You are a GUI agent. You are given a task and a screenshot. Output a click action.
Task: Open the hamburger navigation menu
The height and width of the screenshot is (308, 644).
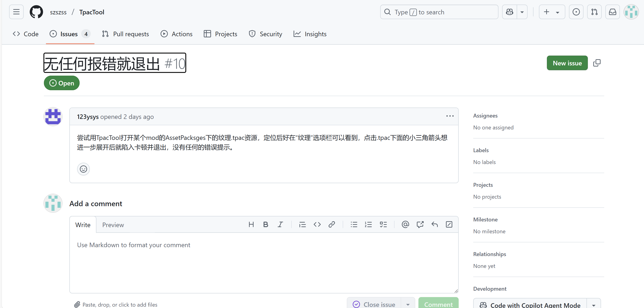16,12
